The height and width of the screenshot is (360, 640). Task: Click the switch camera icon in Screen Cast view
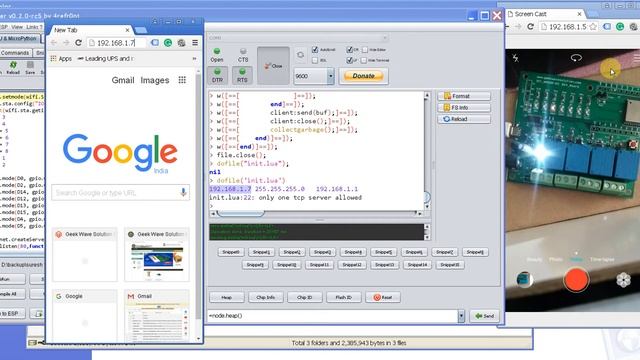pyautogui.click(x=576, y=58)
